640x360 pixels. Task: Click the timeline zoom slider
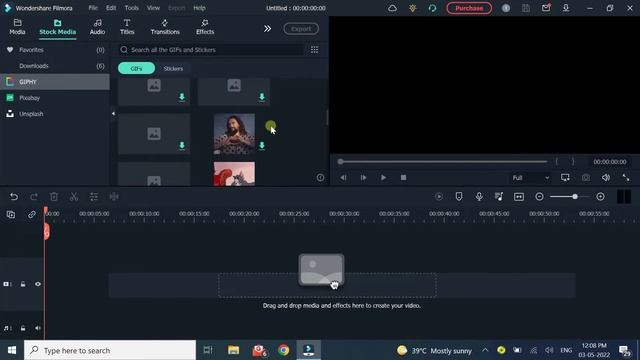570,197
